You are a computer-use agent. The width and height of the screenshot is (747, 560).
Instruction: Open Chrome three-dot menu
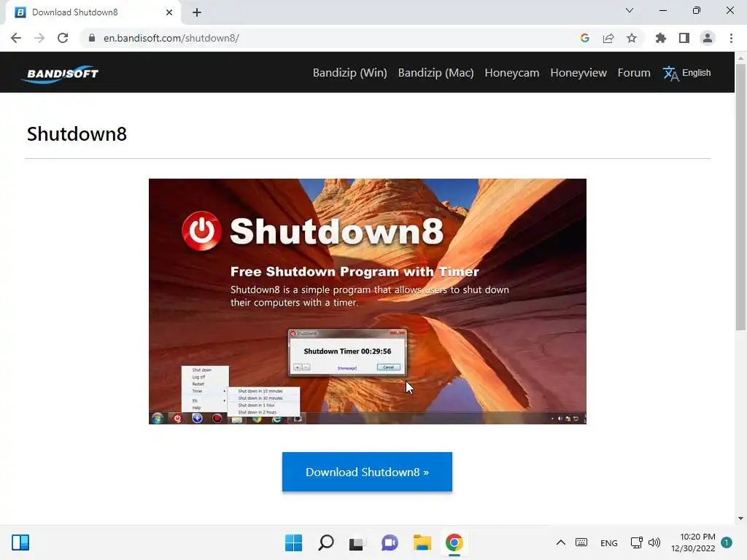point(731,38)
